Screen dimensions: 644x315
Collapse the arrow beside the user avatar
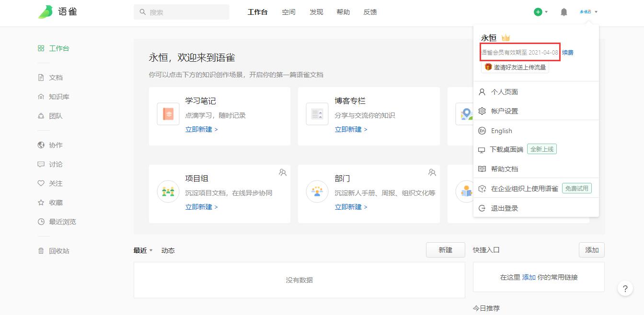tap(596, 12)
